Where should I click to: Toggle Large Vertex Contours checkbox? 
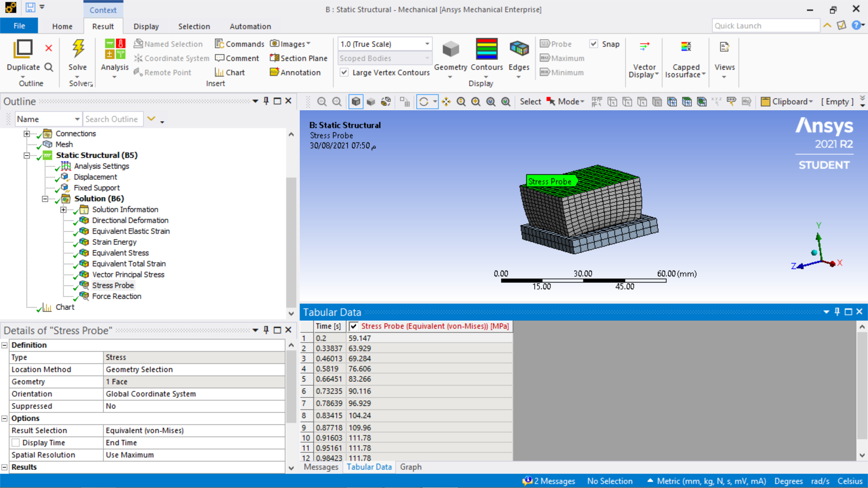coord(344,72)
